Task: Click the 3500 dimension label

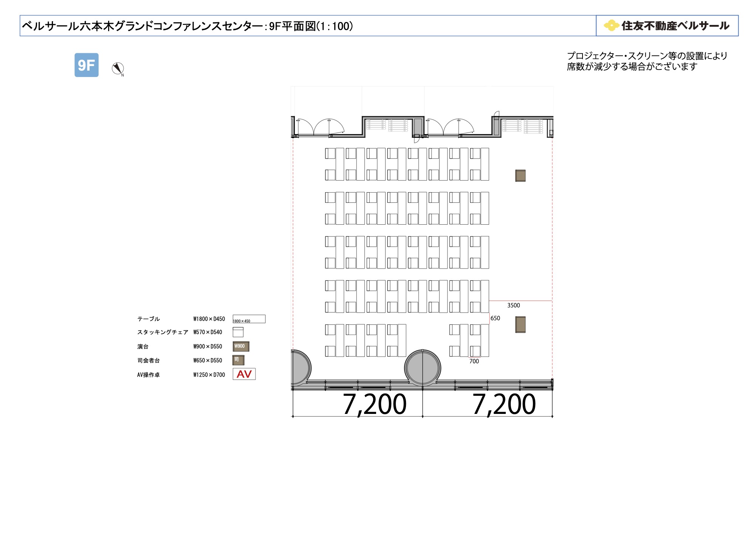Action: click(513, 306)
